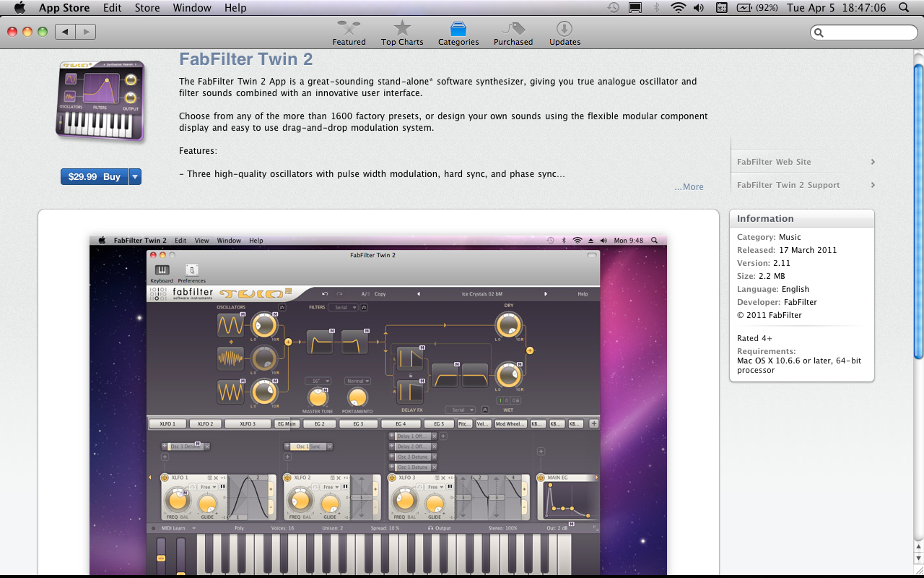Open the Window menu
This screenshot has height=578, width=924.
pos(192,8)
